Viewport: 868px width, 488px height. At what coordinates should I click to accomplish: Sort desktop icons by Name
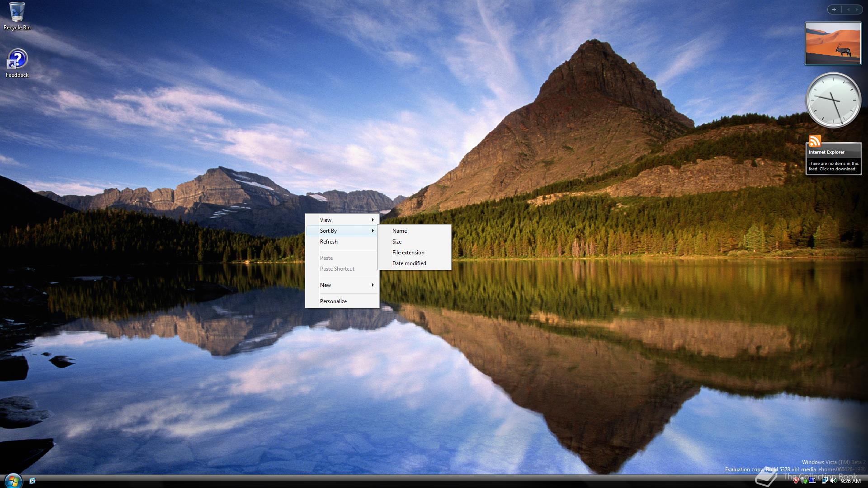[400, 231]
